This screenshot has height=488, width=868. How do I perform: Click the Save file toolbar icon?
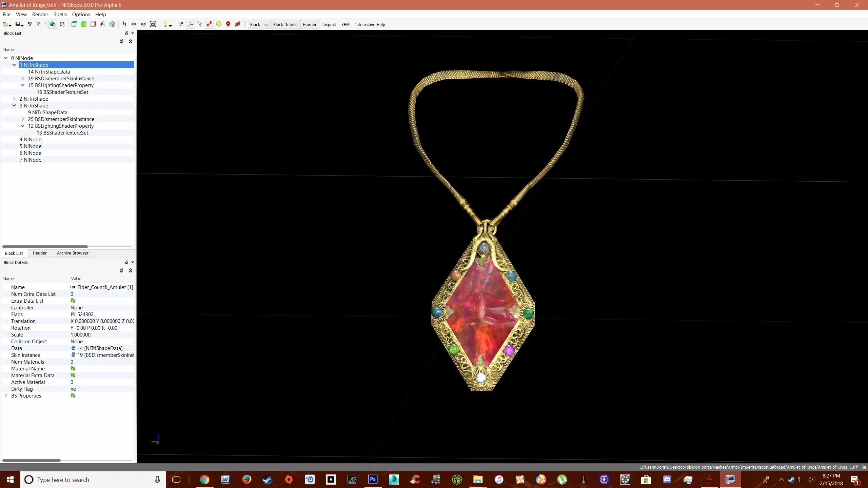pos(18,24)
